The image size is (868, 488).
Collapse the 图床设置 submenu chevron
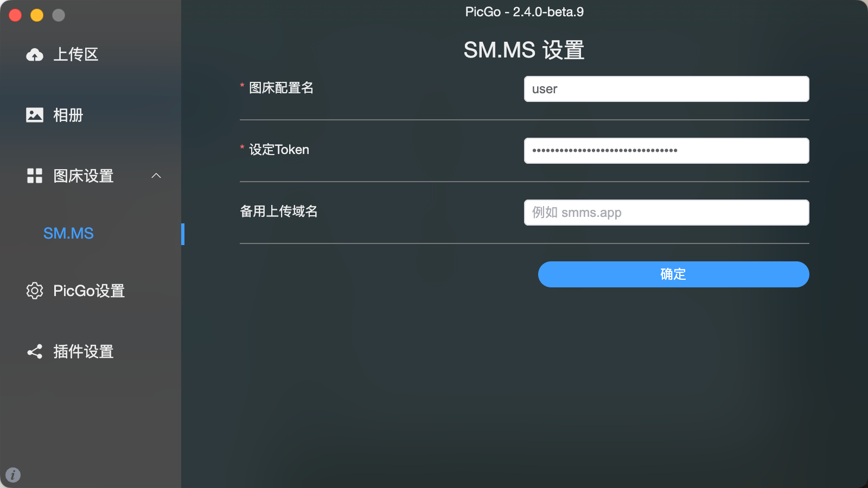156,176
